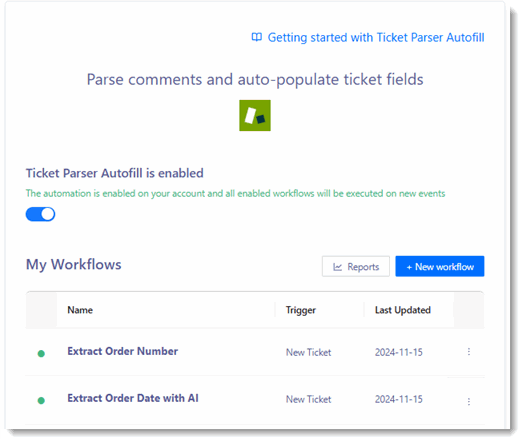
Task: Open Extract Order Number workflow
Action: [x=123, y=351]
